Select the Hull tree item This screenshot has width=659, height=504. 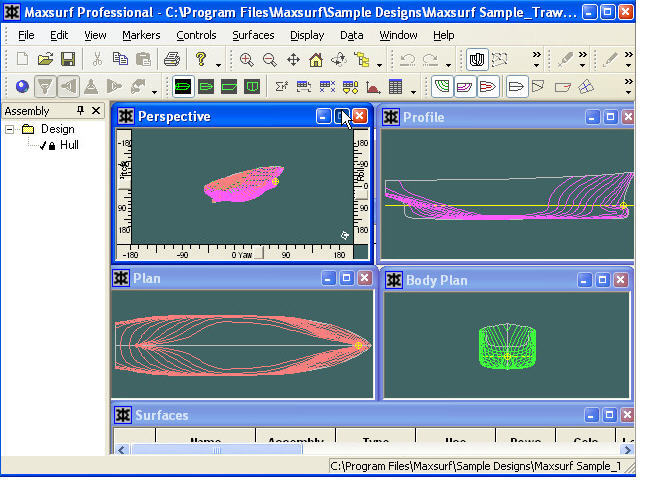pos(69,146)
